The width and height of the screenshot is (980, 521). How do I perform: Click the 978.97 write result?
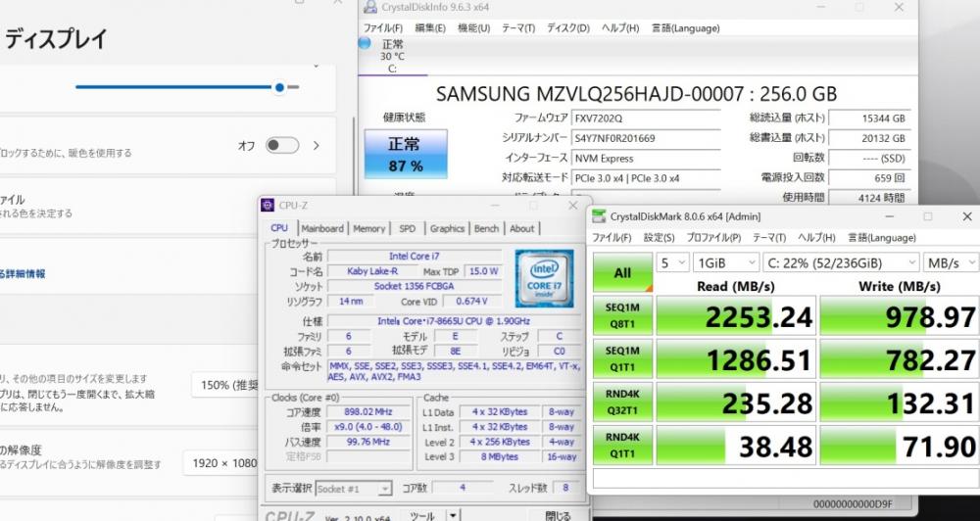(900, 316)
